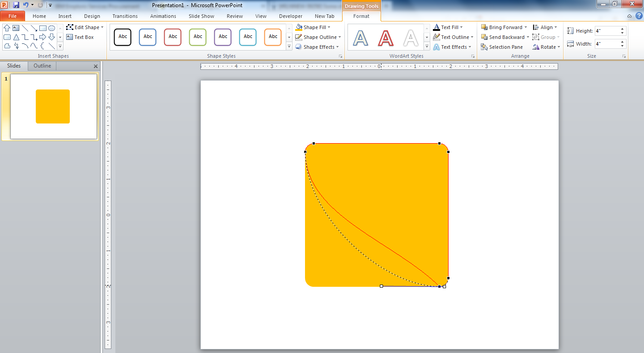Apply the red outline Abc shape style
This screenshot has height=353, width=644.
[173, 37]
